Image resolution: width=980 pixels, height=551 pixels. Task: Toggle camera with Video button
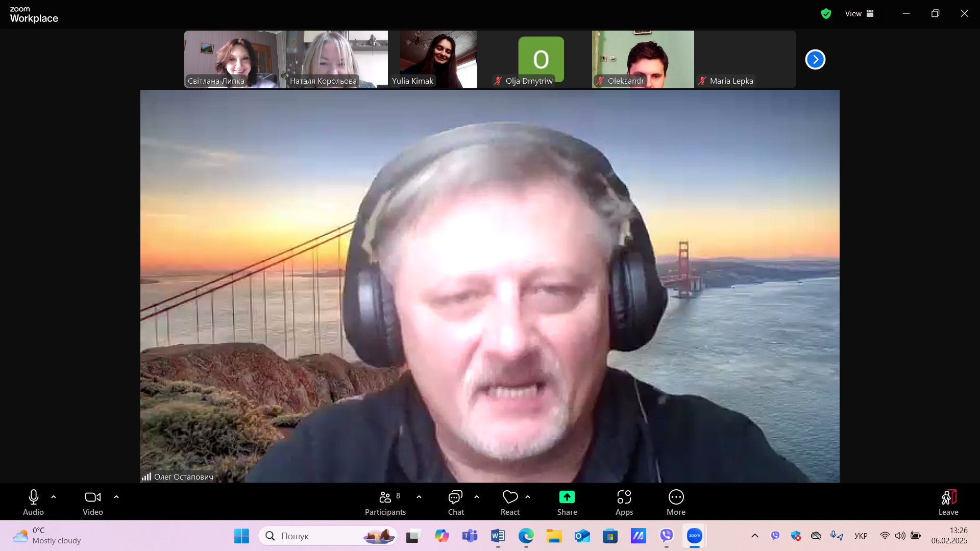coord(93,503)
